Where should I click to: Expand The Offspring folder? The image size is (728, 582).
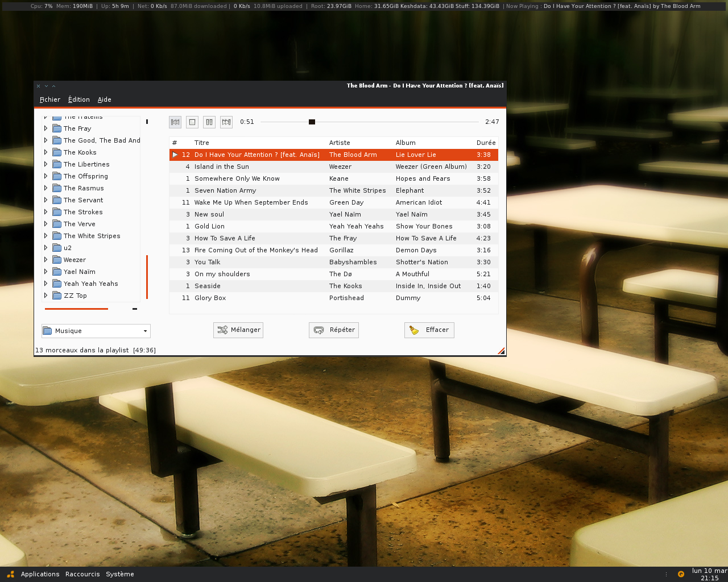tap(45, 176)
